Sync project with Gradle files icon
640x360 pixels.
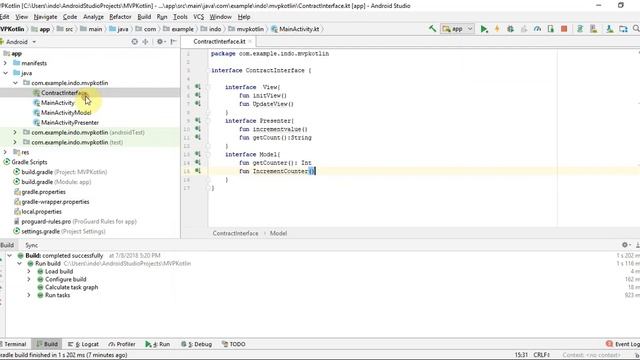point(580,29)
